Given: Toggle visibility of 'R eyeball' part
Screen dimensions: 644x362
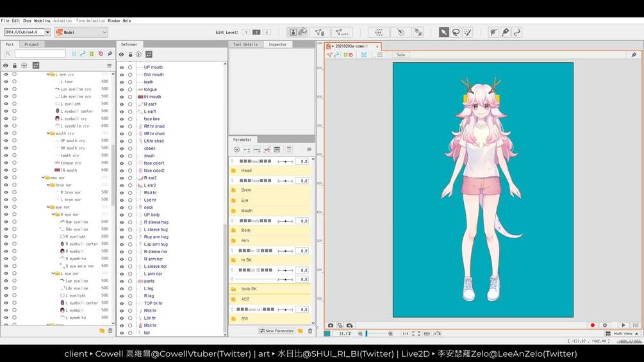Looking at the screenshot, I should point(6,251).
